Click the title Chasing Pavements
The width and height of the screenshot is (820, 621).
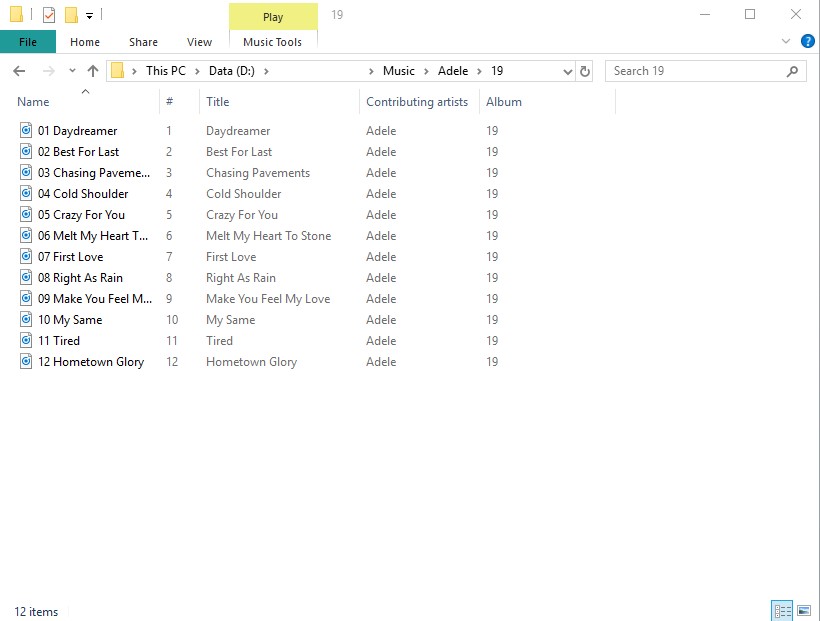point(258,173)
